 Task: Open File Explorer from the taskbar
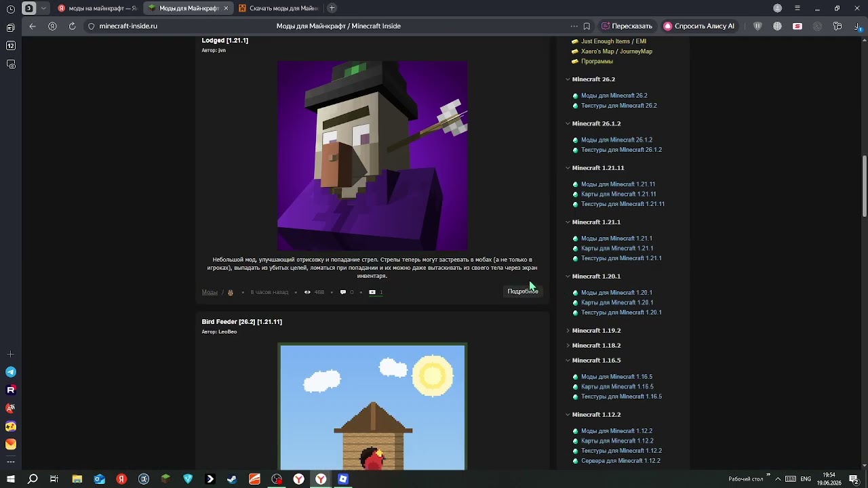coord(77,479)
